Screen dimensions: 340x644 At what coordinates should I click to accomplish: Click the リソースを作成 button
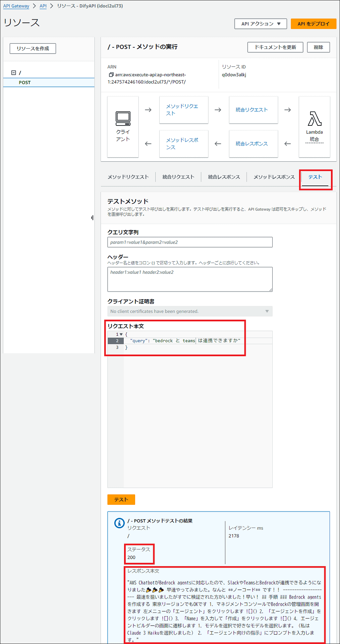click(x=33, y=49)
